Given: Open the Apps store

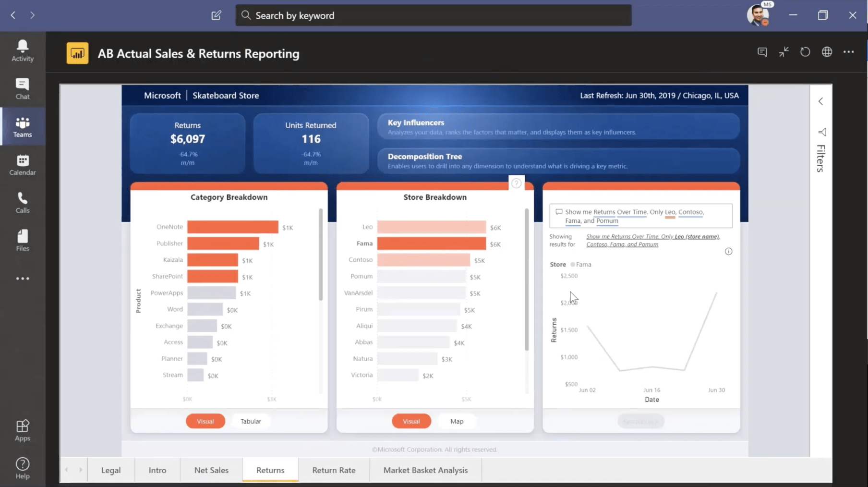Looking at the screenshot, I should pyautogui.click(x=23, y=430).
